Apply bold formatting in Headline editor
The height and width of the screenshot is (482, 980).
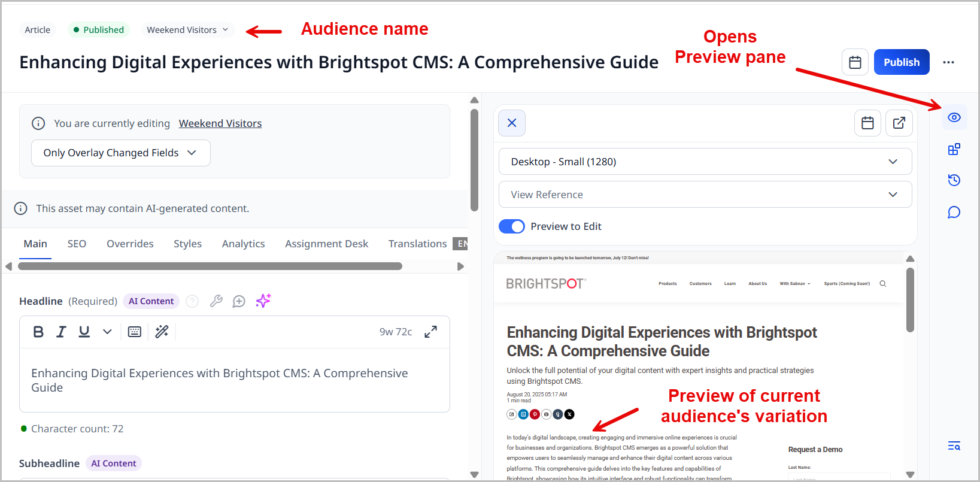[x=38, y=332]
